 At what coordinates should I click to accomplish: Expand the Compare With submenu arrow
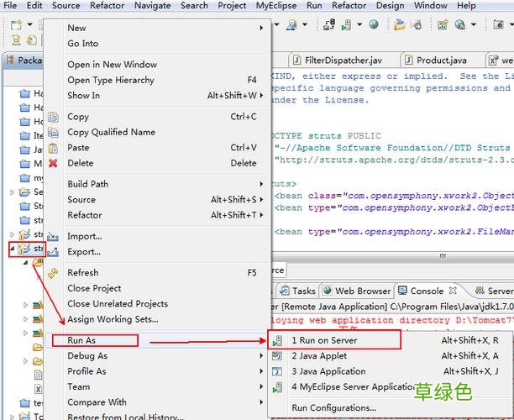(x=261, y=402)
